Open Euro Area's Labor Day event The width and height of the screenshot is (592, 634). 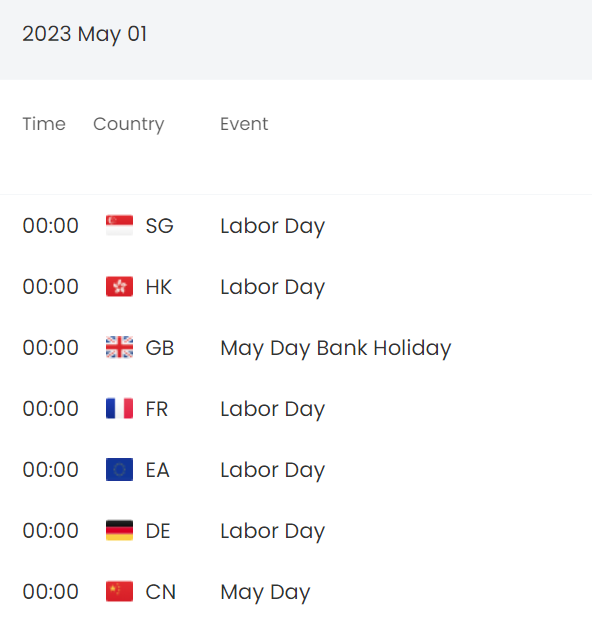[x=273, y=470]
